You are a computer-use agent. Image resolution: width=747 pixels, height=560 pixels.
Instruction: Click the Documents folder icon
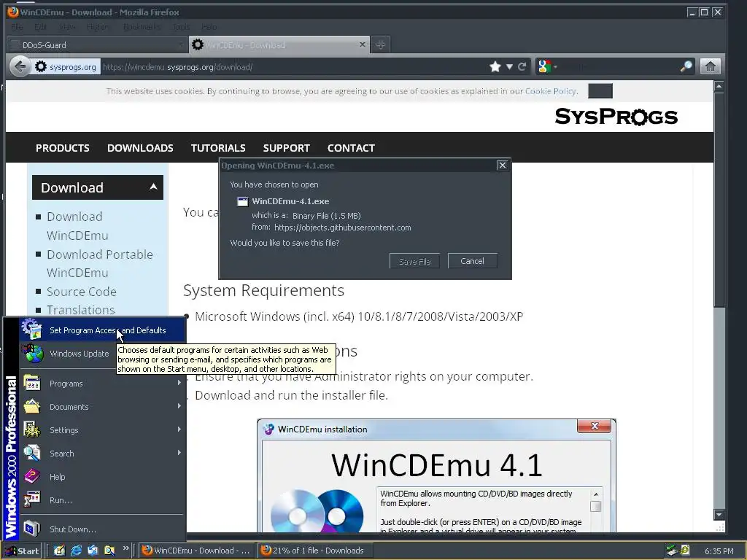coord(32,407)
